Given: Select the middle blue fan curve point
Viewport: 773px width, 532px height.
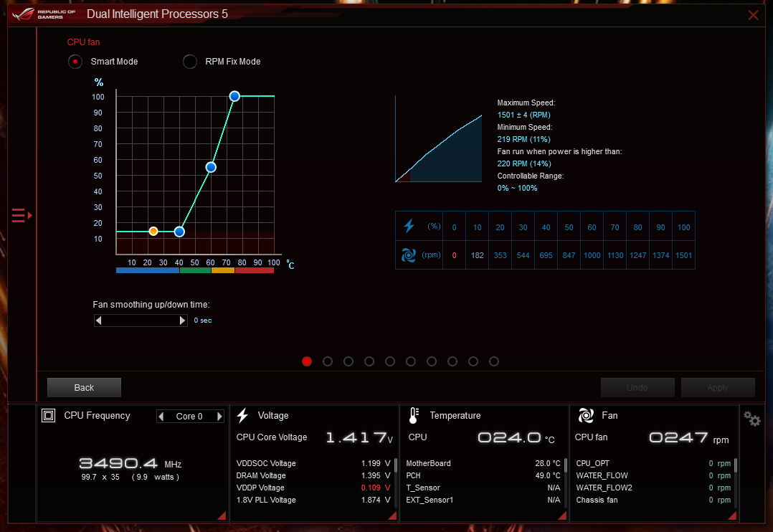Looking at the screenshot, I should pos(211,167).
